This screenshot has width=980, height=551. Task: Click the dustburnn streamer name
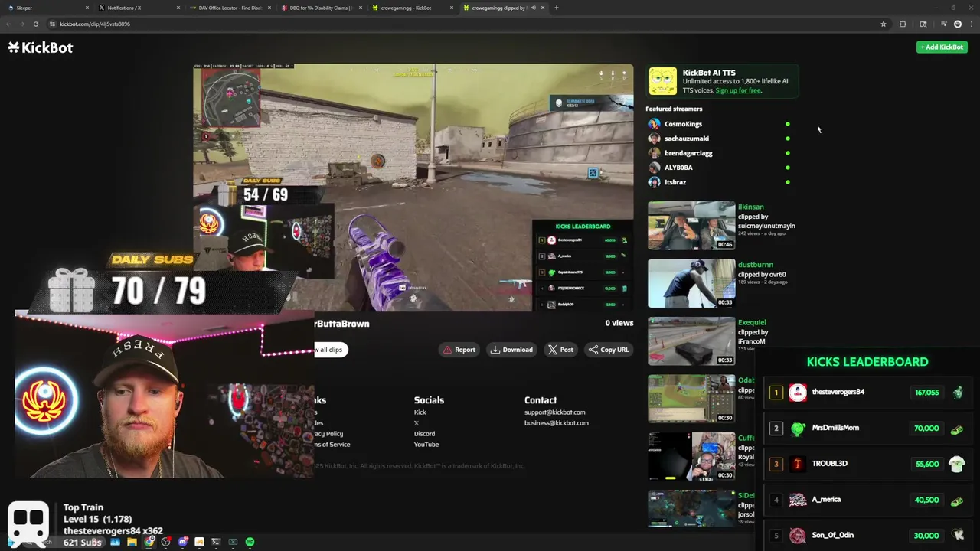click(756, 265)
